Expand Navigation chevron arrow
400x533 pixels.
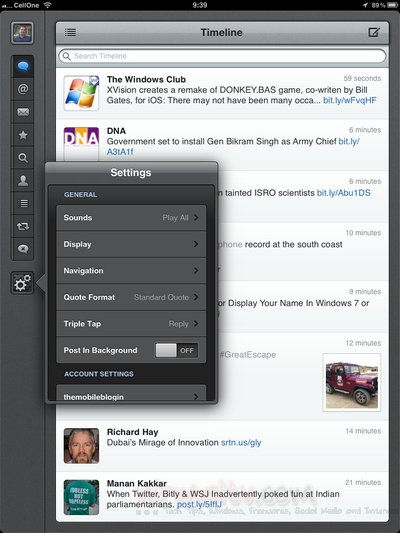coord(196,271)
